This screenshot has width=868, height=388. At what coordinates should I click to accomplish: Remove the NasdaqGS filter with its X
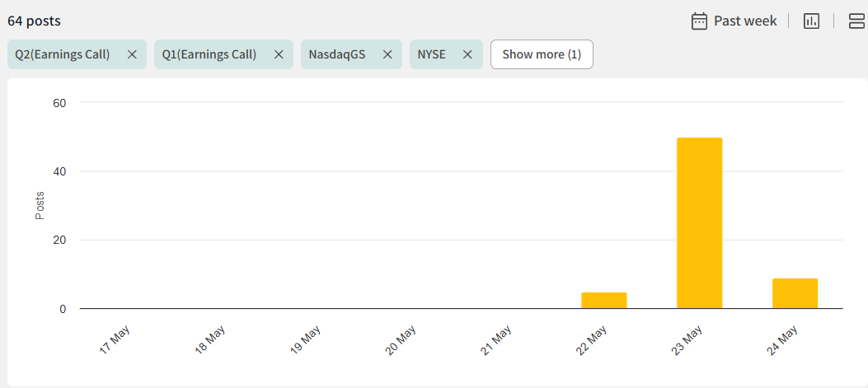387,54
